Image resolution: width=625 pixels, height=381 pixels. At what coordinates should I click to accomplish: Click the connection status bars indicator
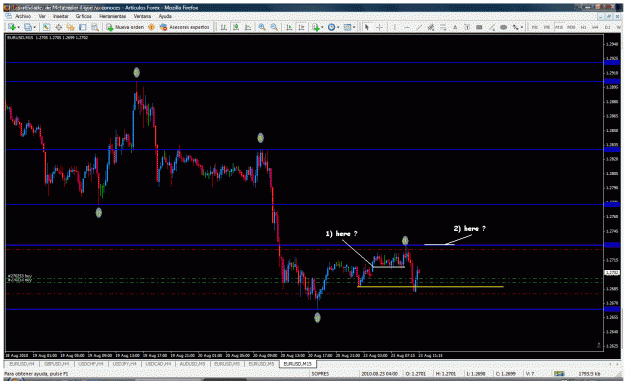click(x=559, y=374)
